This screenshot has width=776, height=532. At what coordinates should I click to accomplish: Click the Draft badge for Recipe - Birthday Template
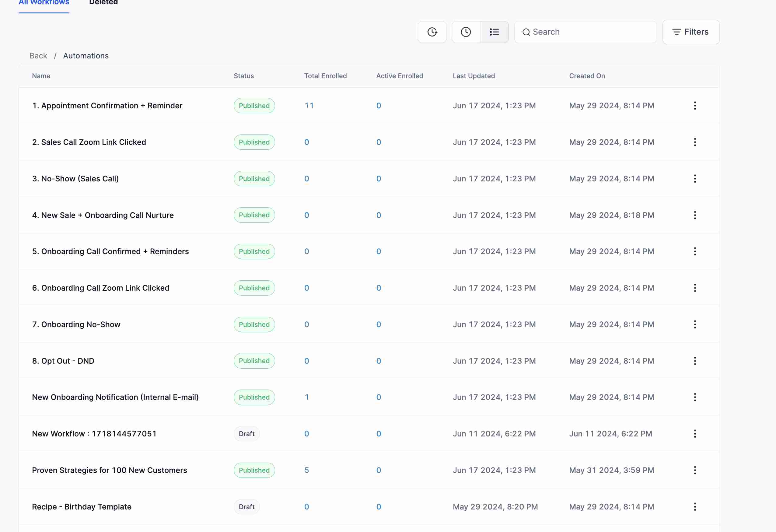point(246,507)
